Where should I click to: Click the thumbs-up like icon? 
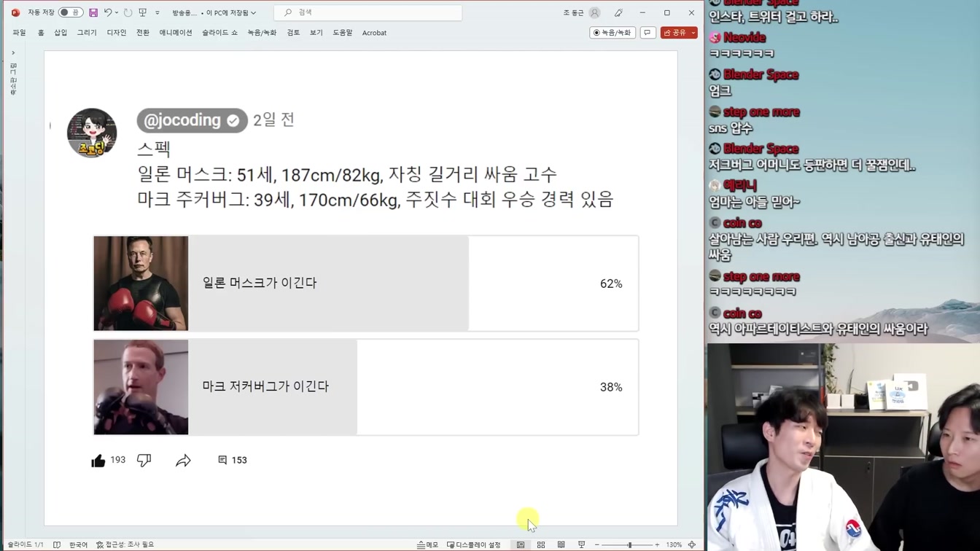point(98,461)
